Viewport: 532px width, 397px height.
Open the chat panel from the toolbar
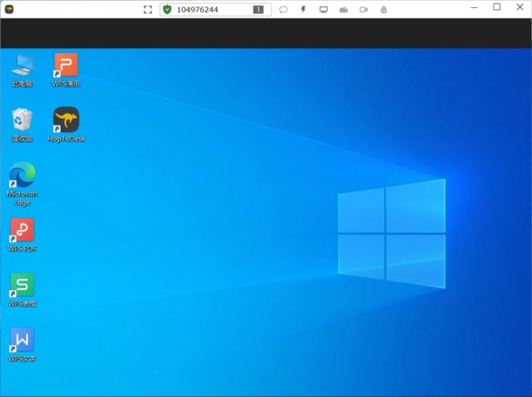click(x=283, y=9)
